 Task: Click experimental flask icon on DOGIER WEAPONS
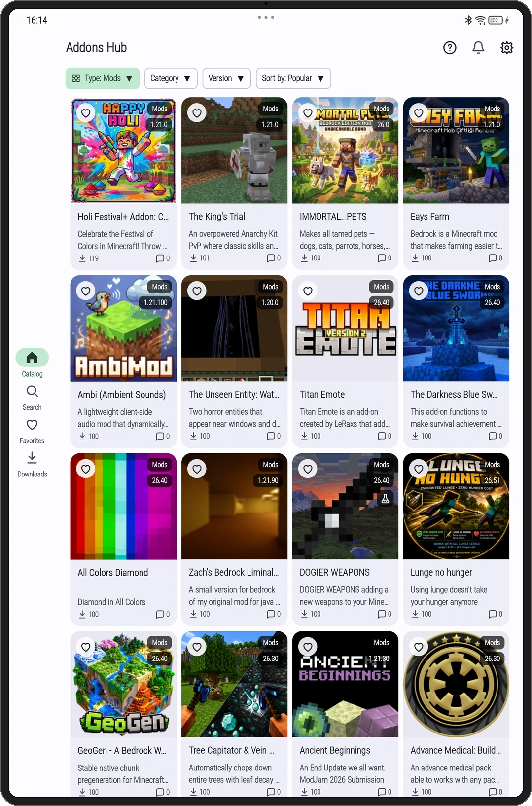(385, 499)
